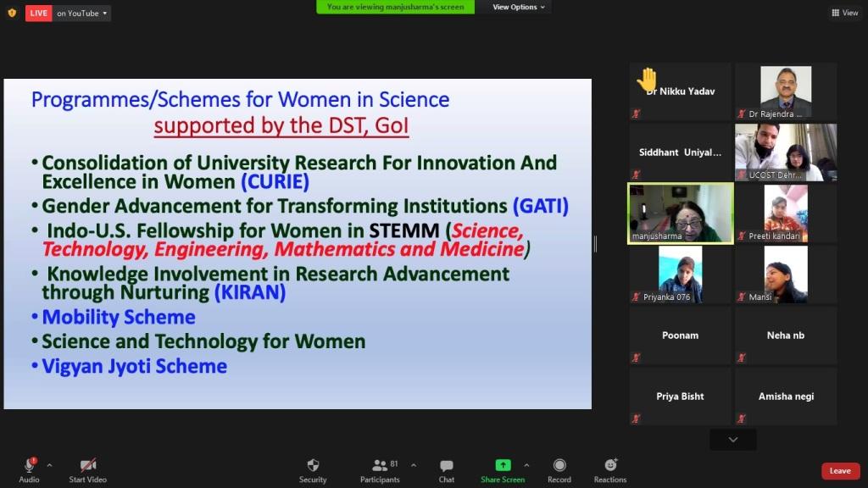The width and height of the screenshot is (868, 488).
Task: Click the red Leave button
Action: 840,471
